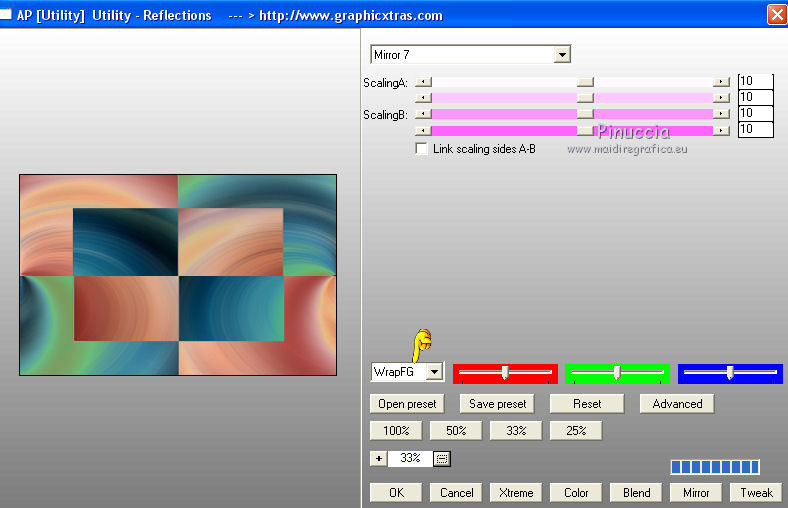
Task: Click the Open preset button
Action: click(407, 403)
